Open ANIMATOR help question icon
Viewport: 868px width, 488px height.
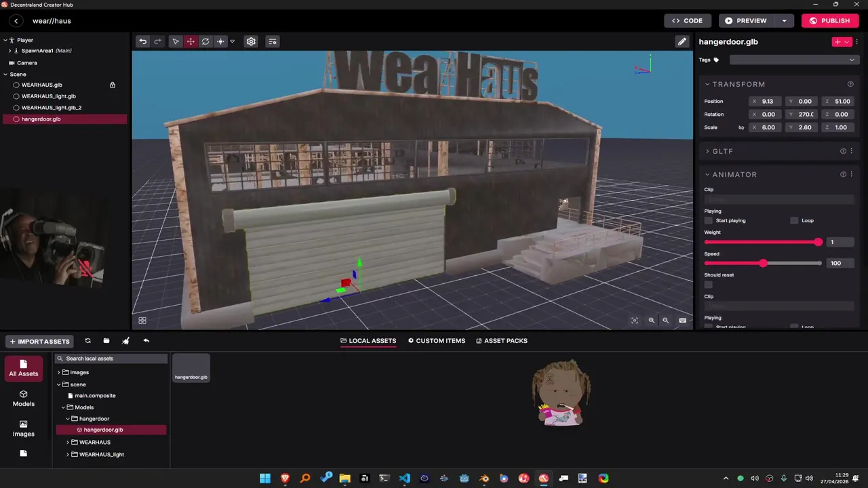[x=844, y=174]
